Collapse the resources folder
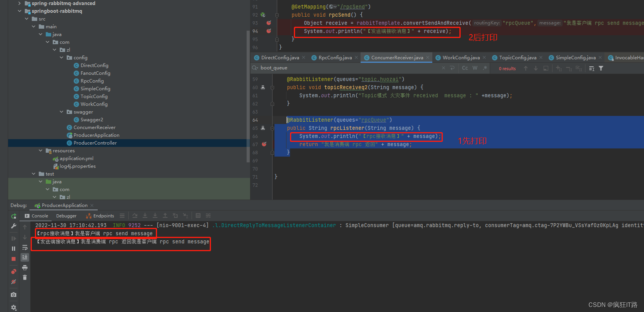 [41, 151]
